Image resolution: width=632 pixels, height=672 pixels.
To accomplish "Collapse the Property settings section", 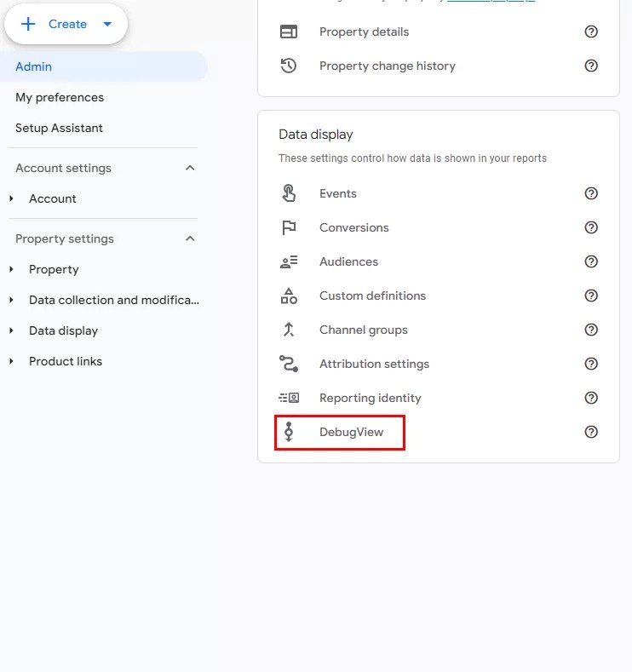I will [190, 238].
